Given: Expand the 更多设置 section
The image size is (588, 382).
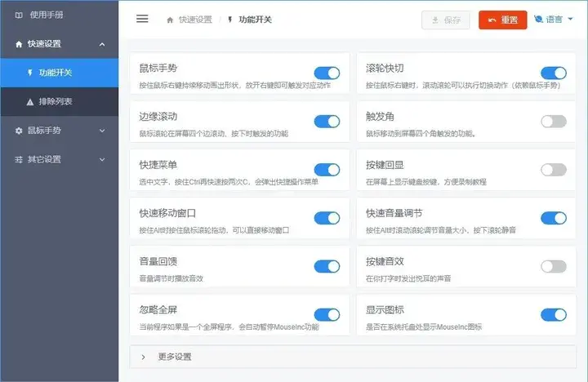Looking at the screenshot, I should 353,357.
